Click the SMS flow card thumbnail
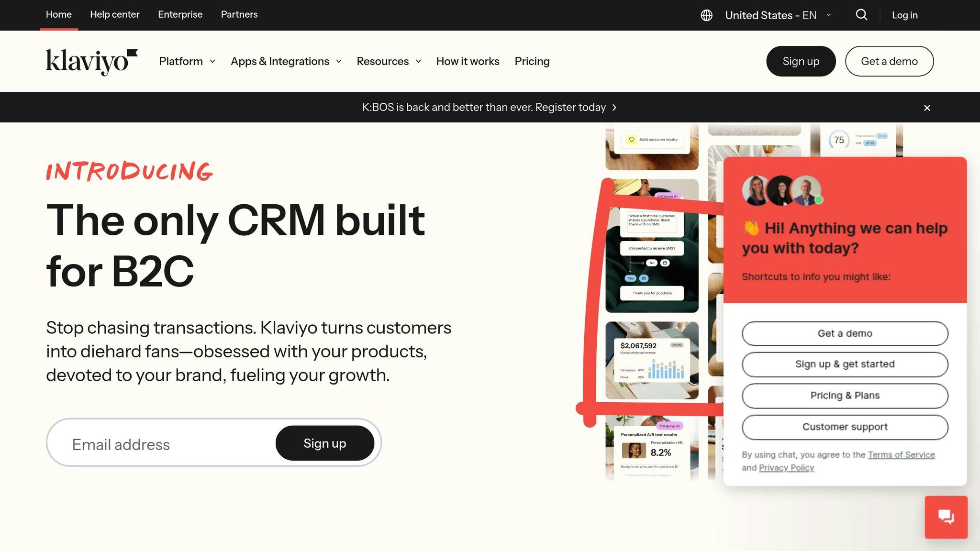Viewport: 980px width, 551px height. [652, 246]
